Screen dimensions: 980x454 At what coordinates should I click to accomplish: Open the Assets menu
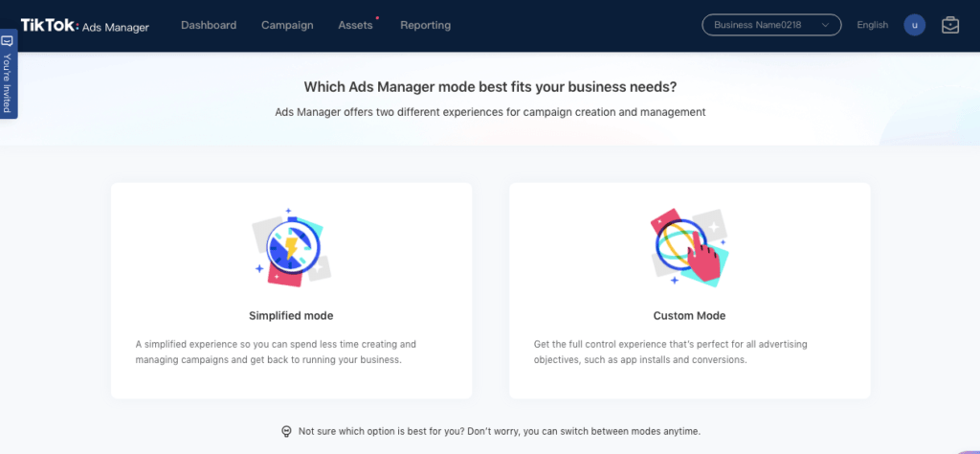[356, 25]
